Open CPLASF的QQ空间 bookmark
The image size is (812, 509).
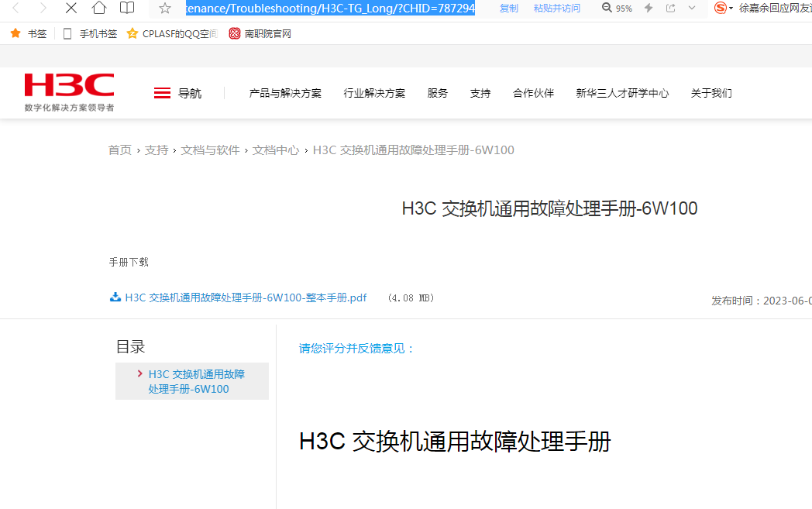point(173,33)
